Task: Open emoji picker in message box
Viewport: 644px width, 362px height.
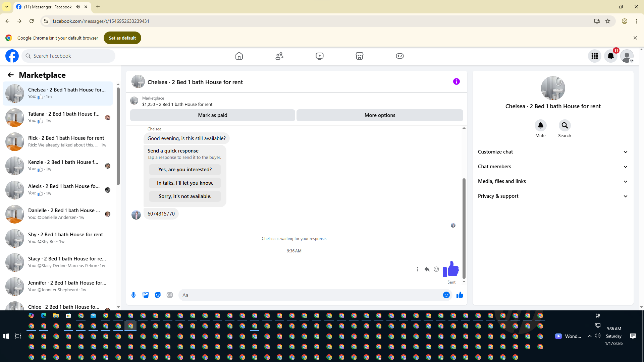Action: click(x=446, y=295)
